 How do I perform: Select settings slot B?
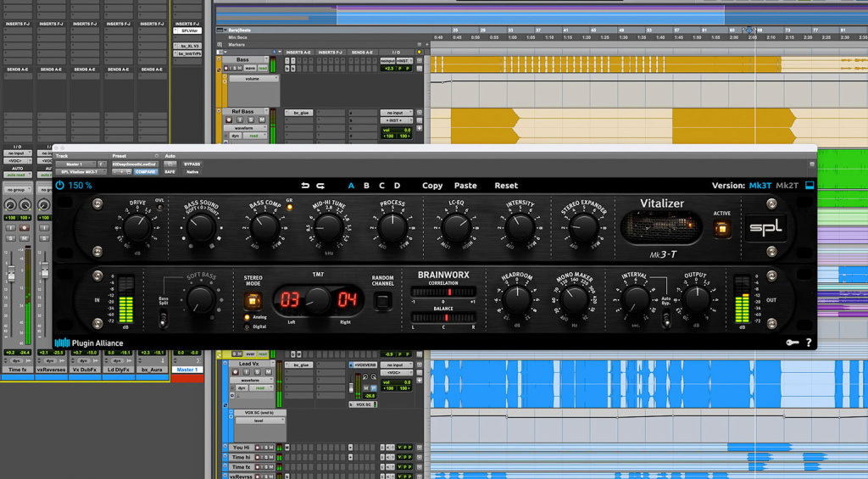pyautogui.click(x=366, y=186)
